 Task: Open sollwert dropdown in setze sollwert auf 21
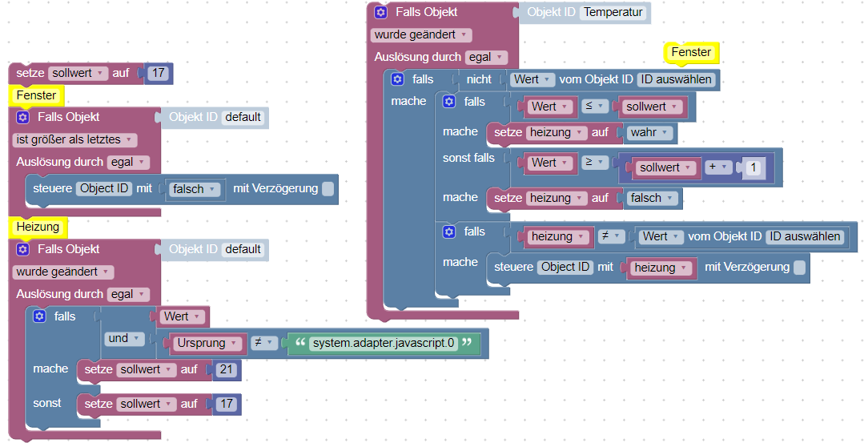coord(147,369)
